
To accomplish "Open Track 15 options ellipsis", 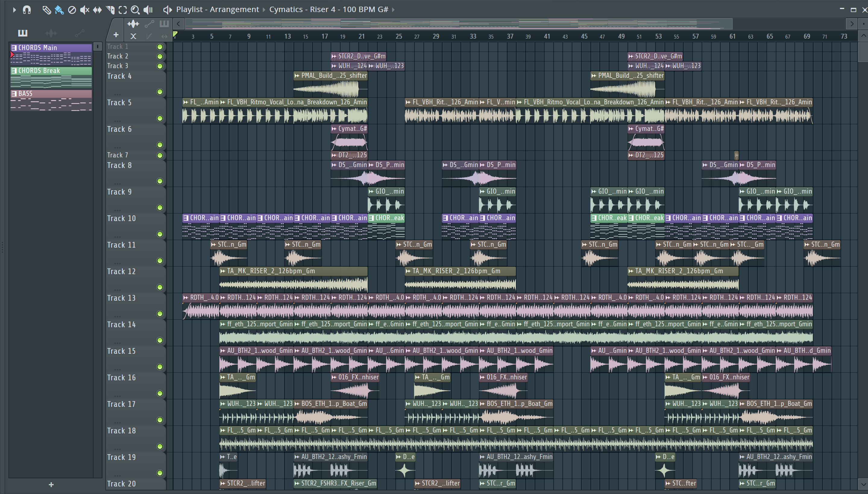I will (x=117, y=369).
